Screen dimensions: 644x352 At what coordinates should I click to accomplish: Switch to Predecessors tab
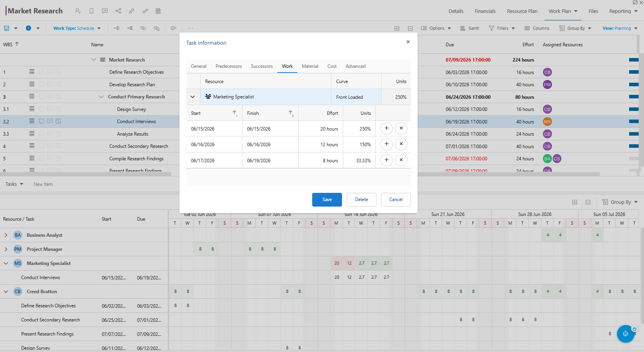pyautogui.click(x=229, y=66)
